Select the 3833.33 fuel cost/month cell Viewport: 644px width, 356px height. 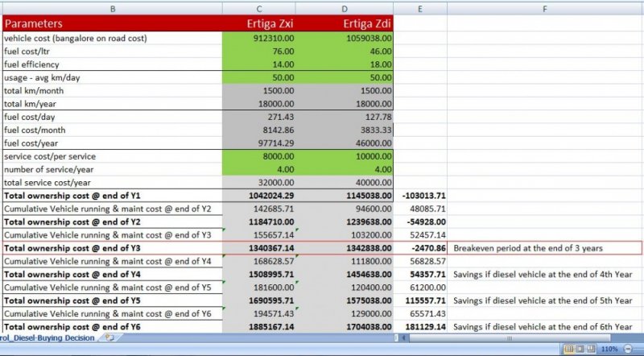pos(345,130)
